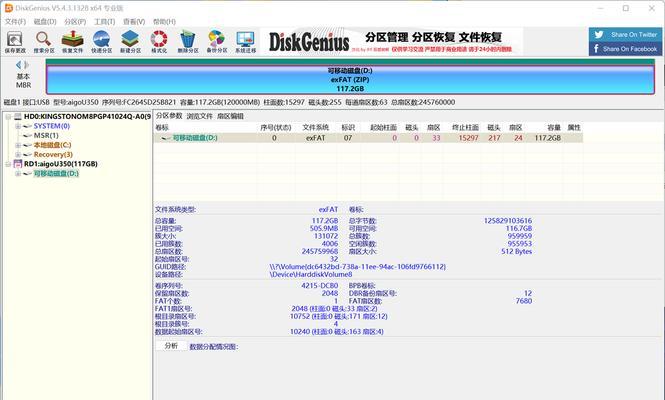Click the 分析 analyze button

click(171, 346)
